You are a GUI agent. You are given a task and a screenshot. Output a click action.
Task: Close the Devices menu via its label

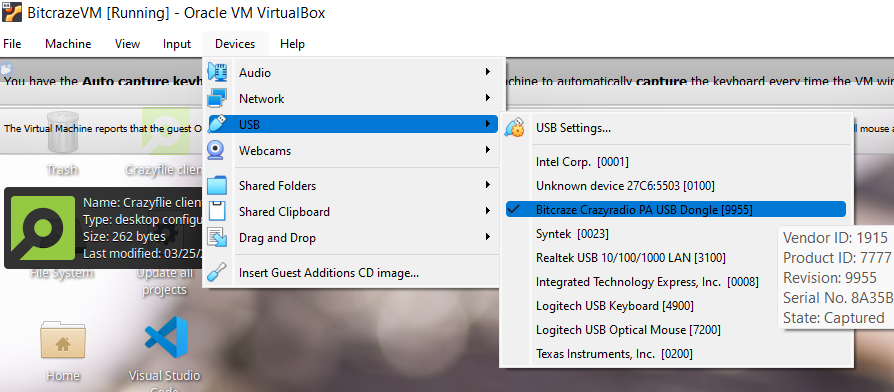click(235, 44)
